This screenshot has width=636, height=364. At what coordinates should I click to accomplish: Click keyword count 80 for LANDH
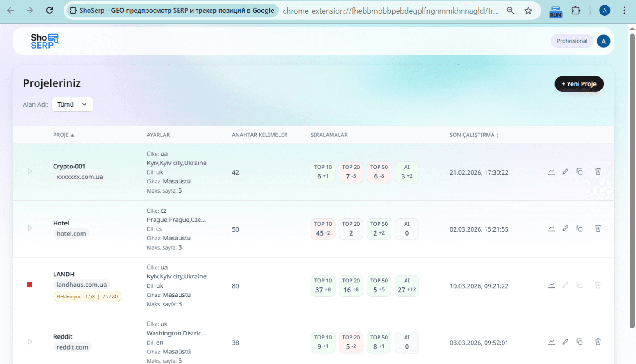(236, 286)
